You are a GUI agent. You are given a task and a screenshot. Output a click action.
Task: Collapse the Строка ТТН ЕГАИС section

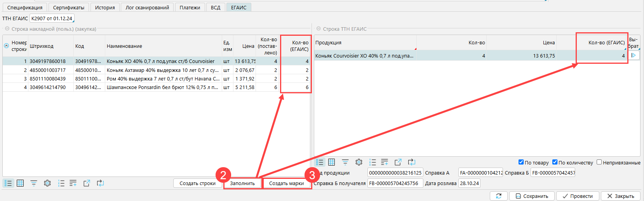point(319,29)
